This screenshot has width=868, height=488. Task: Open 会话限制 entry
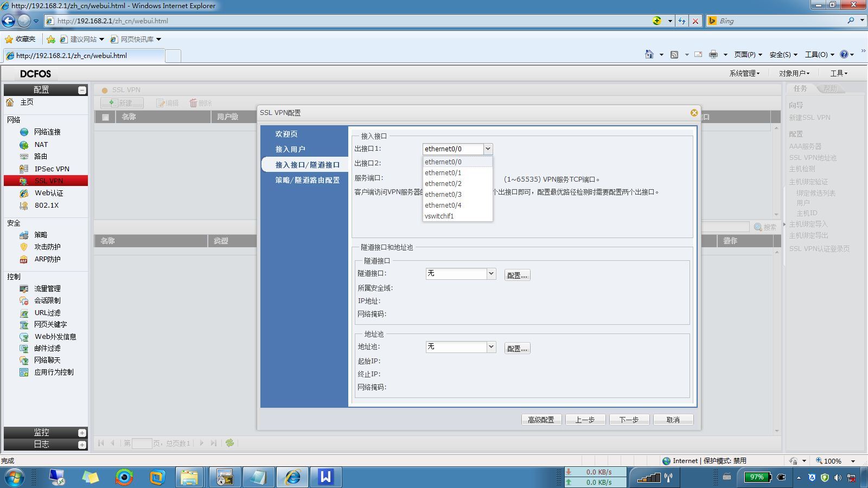tap(47, 300)
